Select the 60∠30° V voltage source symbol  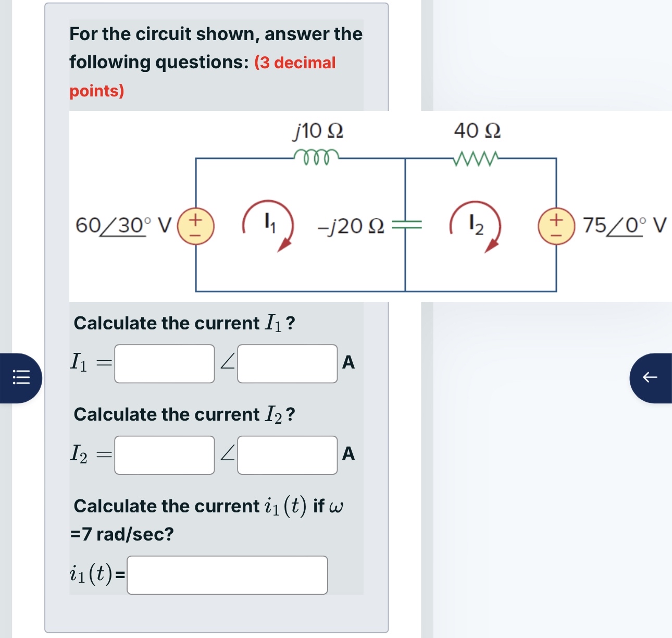(x=196, y=227)
